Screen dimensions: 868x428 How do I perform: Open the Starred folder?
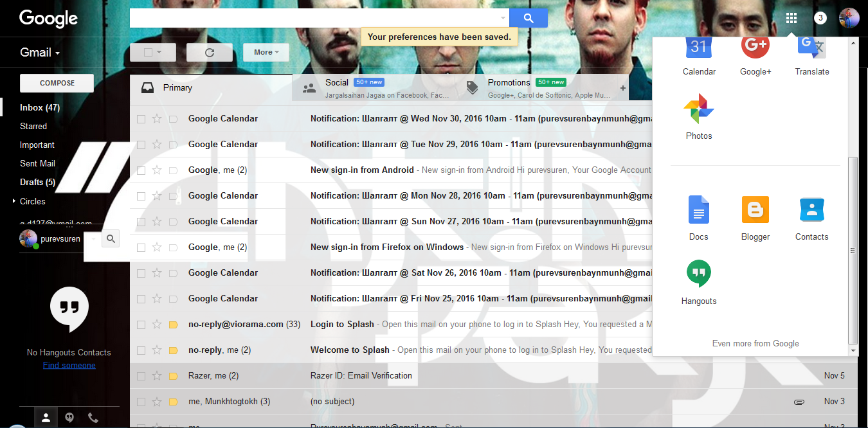33,127
